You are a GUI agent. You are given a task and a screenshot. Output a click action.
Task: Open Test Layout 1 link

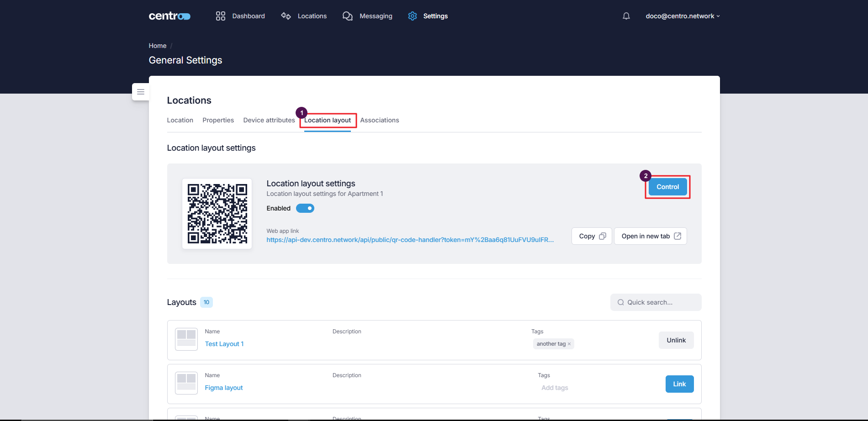coord(224,344)
